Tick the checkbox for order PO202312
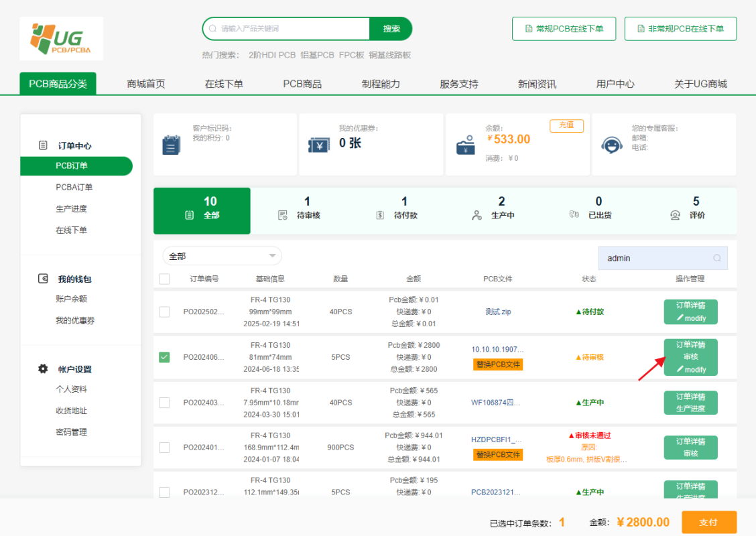Screen dimensions: 756x536 [164, 492]
